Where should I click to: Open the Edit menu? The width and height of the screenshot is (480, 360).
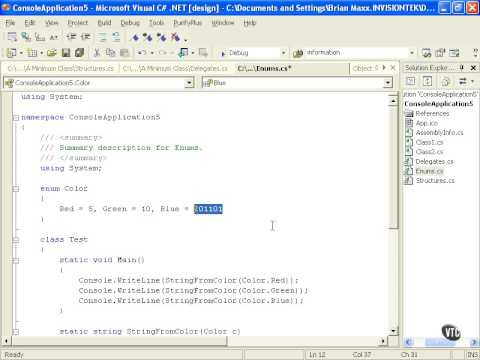(30, 23)
